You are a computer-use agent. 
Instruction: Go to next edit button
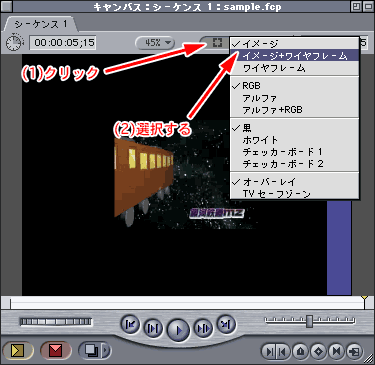tap(226, 324)
